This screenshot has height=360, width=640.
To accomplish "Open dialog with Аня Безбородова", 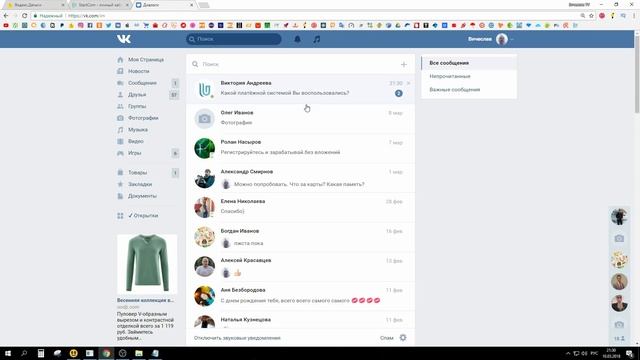I will click(x=300, y=296).
